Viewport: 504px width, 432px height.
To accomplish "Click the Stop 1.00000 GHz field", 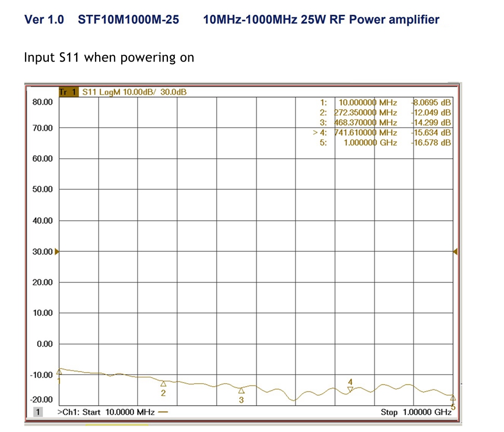I will [416, 413].
